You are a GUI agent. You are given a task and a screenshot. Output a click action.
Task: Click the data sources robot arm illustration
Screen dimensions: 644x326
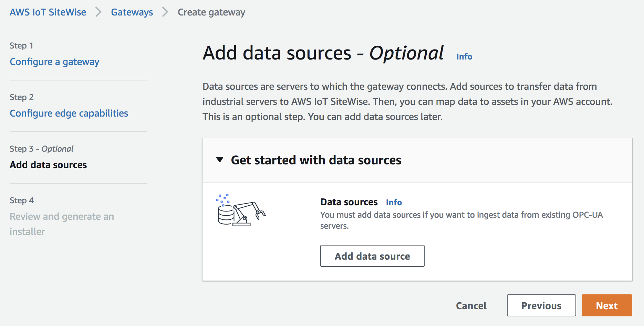tap(241, 210)
